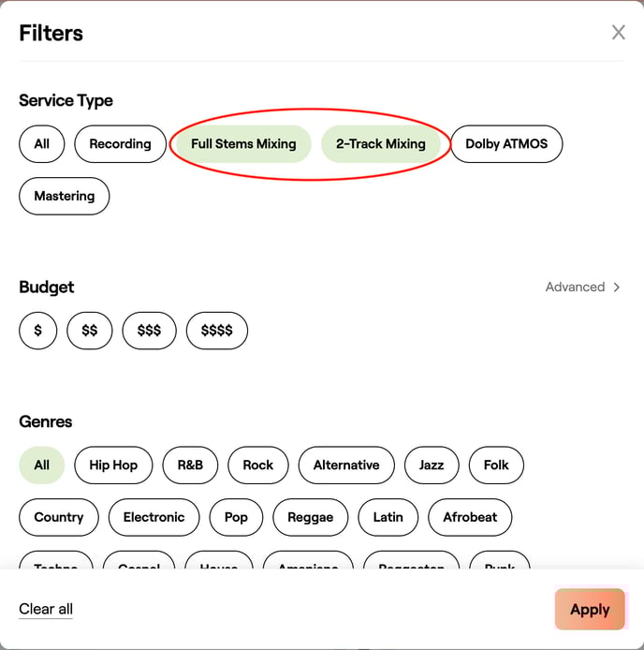Choose the Mastering service chip
The image size is (644, 650).
click(65, 197)
